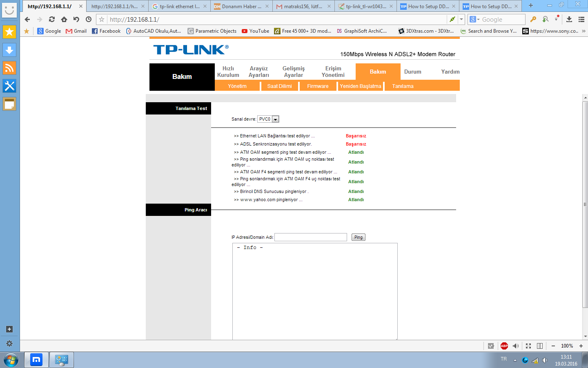Select the Durum tab
The height and width of the screenshot is (368, 588).
pos(412,72)
